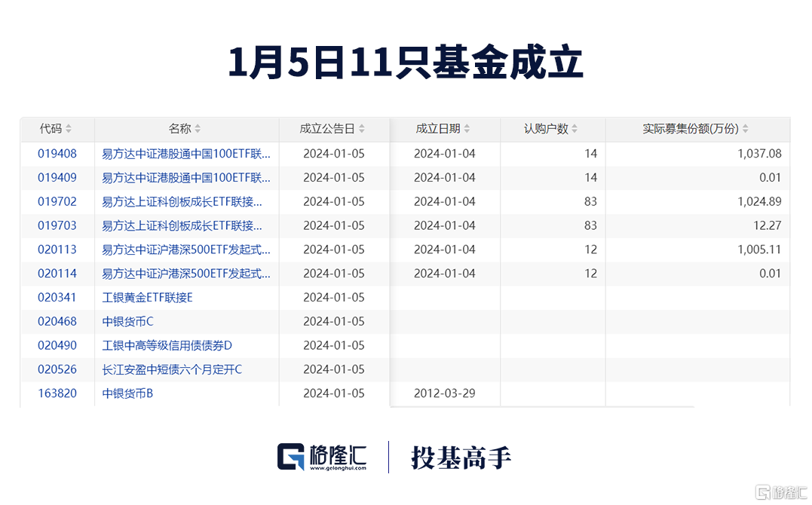Screen dimensions: 812x505
Task: Open 易方达上证科创板成长ETF联接 name in row 019703
Action: pyautogui.click(x=182, y=226)
